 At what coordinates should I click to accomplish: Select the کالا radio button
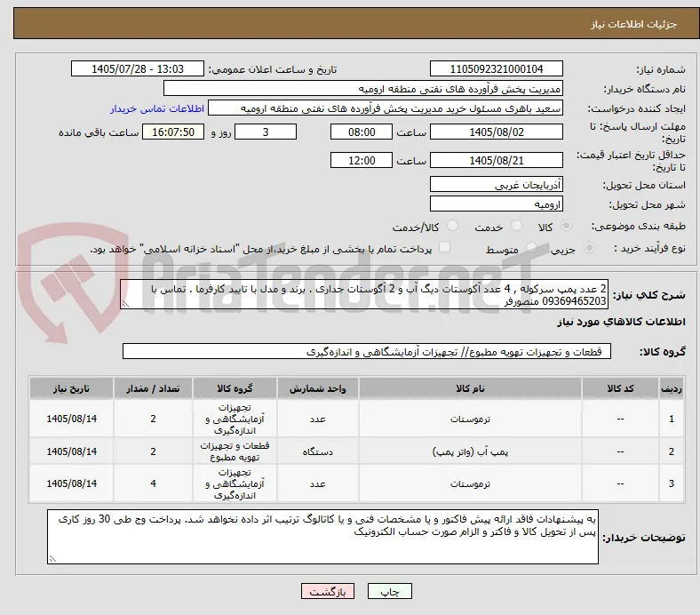point(566,226)
